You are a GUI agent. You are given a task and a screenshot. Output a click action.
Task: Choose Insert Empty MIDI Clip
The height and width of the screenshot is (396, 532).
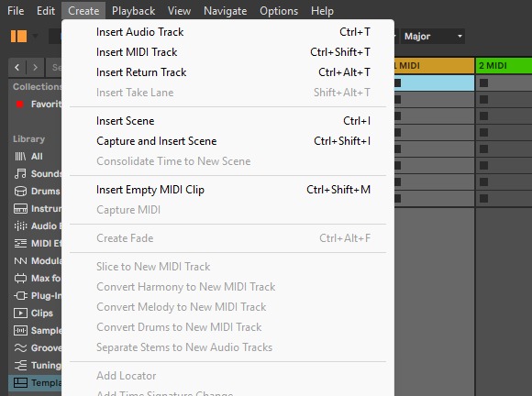click(228, 190)
